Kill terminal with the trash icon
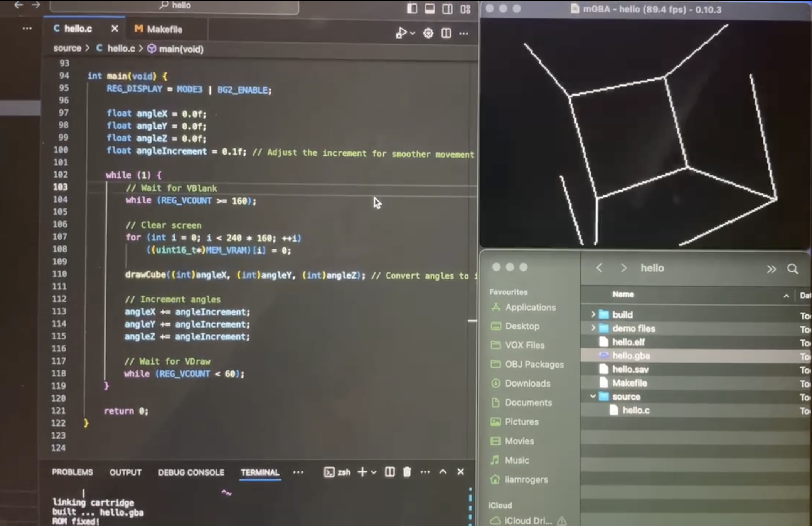 [407, 472]
